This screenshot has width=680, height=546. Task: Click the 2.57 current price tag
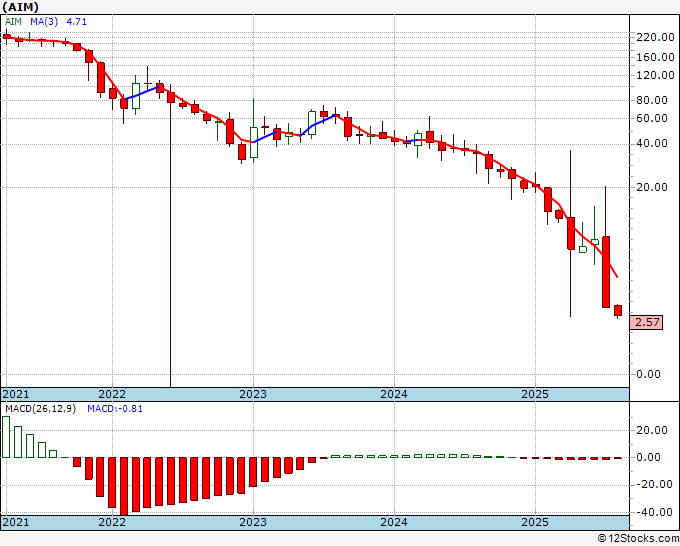point(647,322)
